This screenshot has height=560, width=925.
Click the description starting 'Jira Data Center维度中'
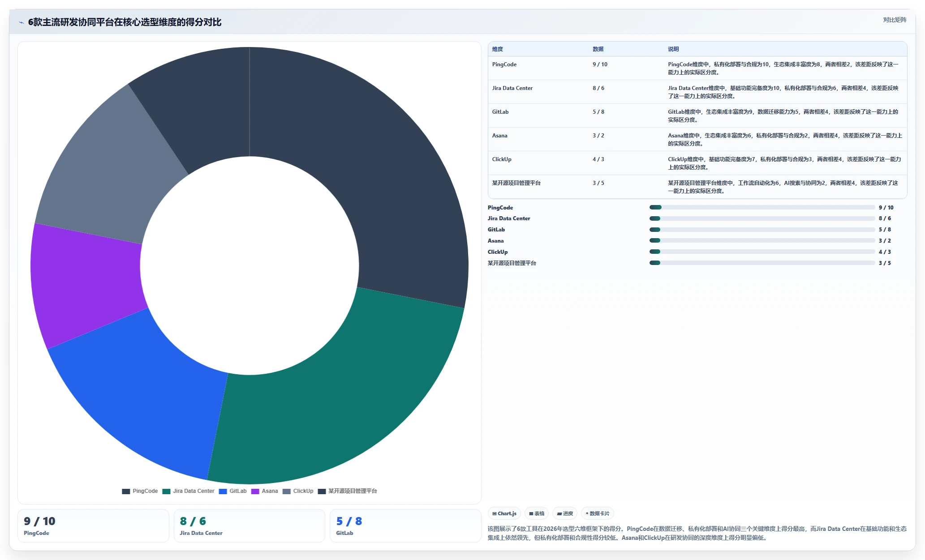coord(783,92)
